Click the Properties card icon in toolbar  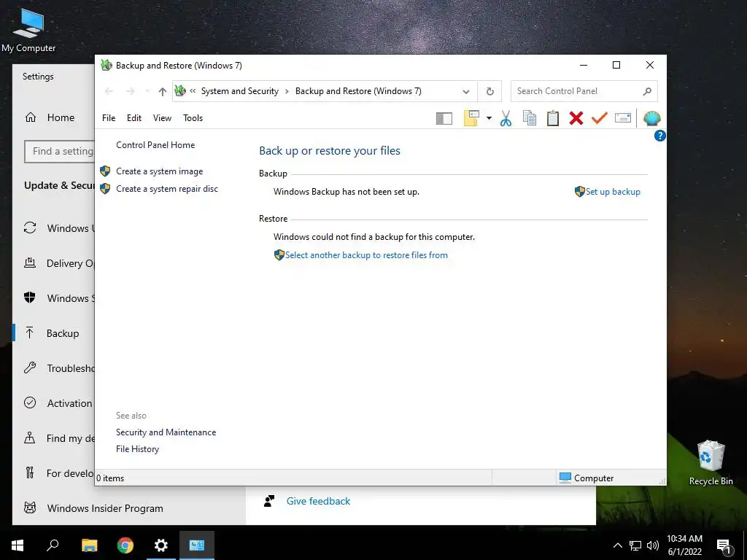click(623, 117)
